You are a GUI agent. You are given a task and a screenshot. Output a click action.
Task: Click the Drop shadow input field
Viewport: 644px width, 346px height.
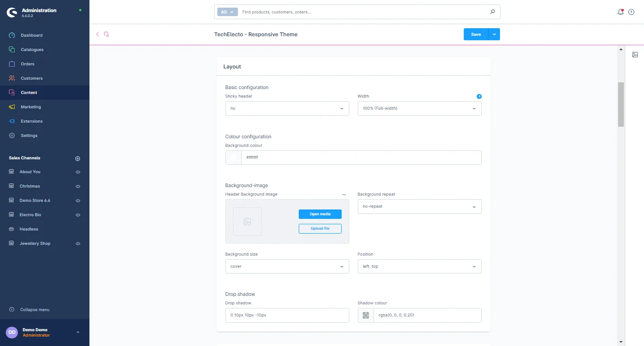click(x=287, y=315)
